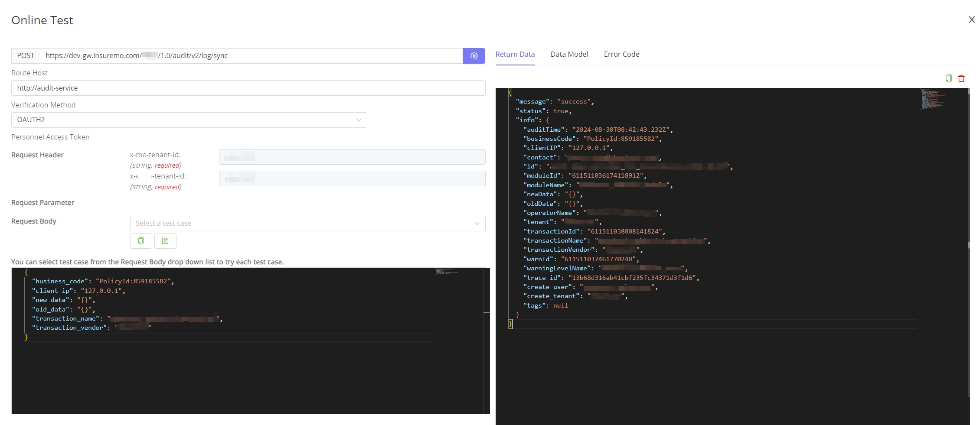Open the Data Model tab

[x=569, y=55]
